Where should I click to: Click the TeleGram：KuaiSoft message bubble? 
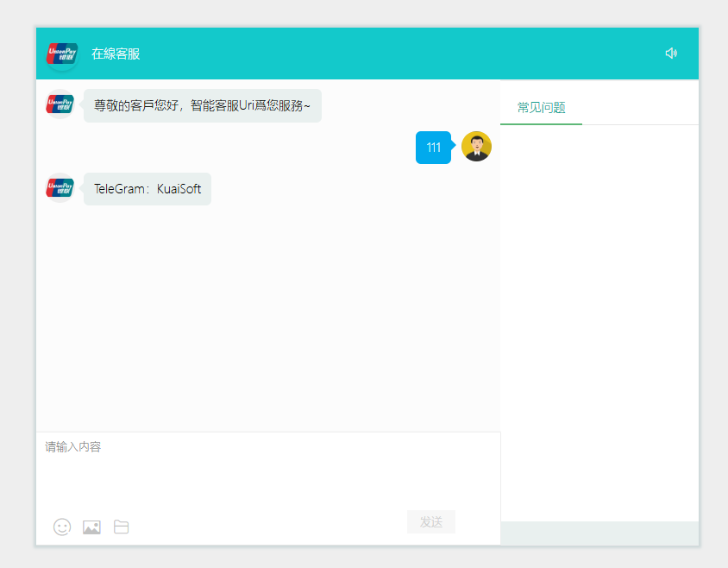147,189
